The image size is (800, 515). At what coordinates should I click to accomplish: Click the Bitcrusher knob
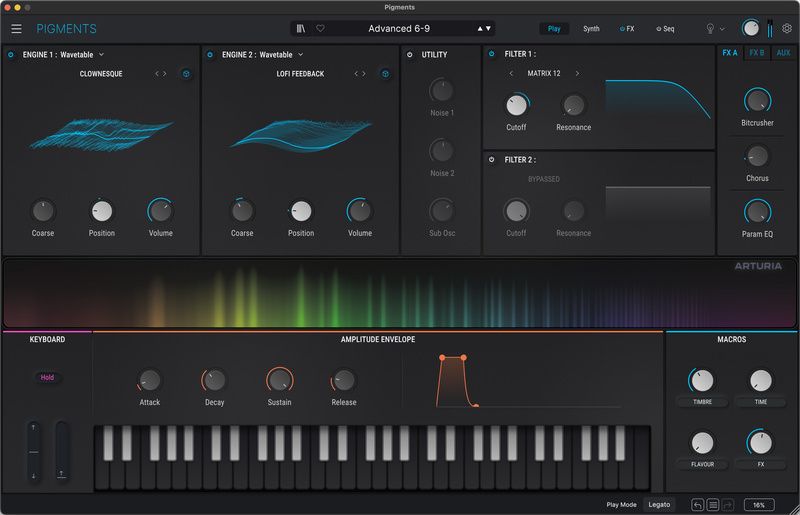757,100
